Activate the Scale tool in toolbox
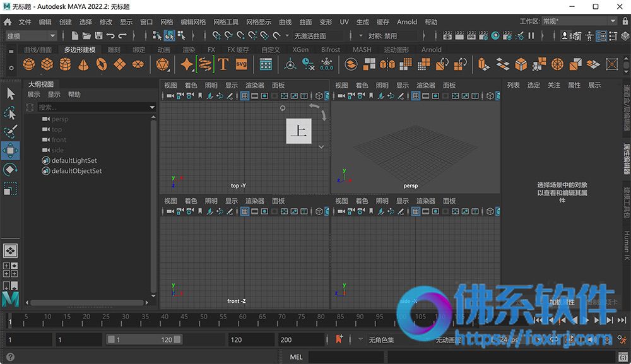 pos(11,188)
